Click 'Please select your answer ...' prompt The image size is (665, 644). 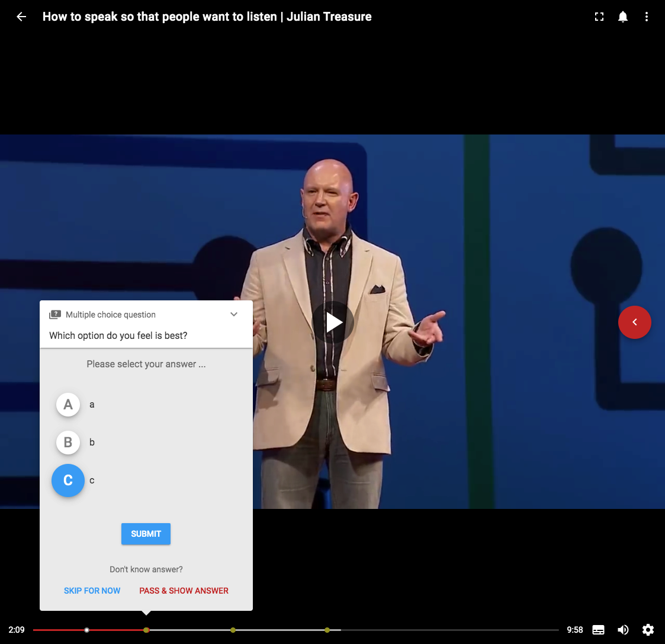[x=146, y=364]
